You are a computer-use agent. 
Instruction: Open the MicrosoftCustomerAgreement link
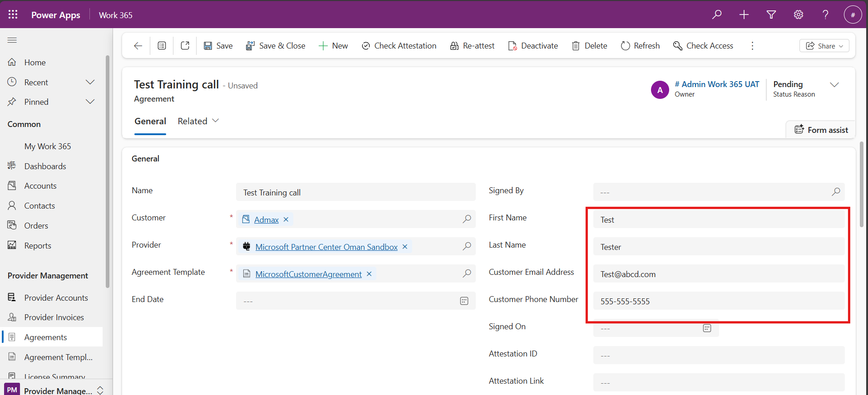coord(308,274)
